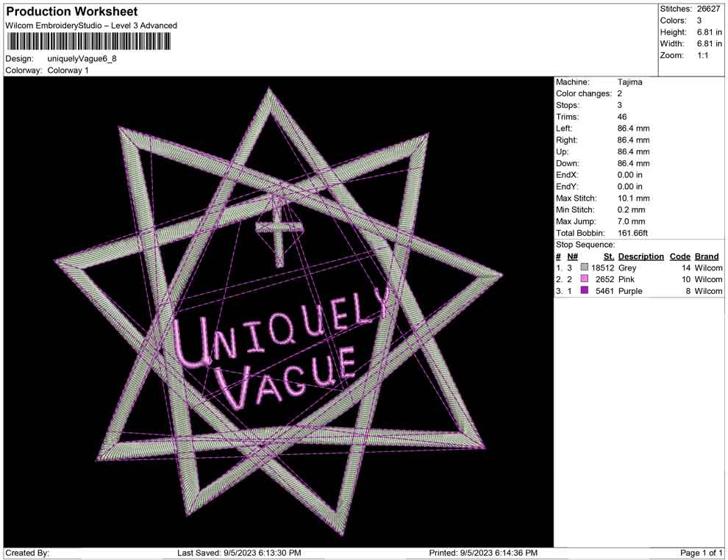Click the Brand column header
728x560 pixels.
707,256
